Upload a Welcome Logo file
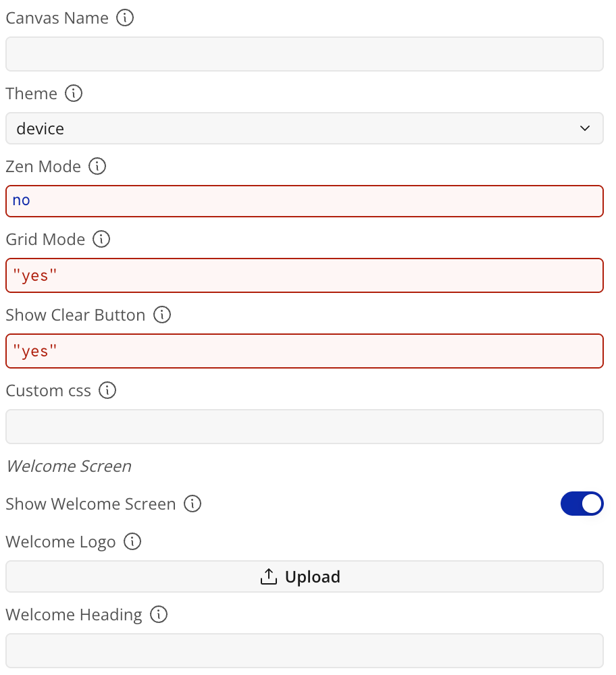The height and width of the screenshot is (675, 616). tap(305, 576)
